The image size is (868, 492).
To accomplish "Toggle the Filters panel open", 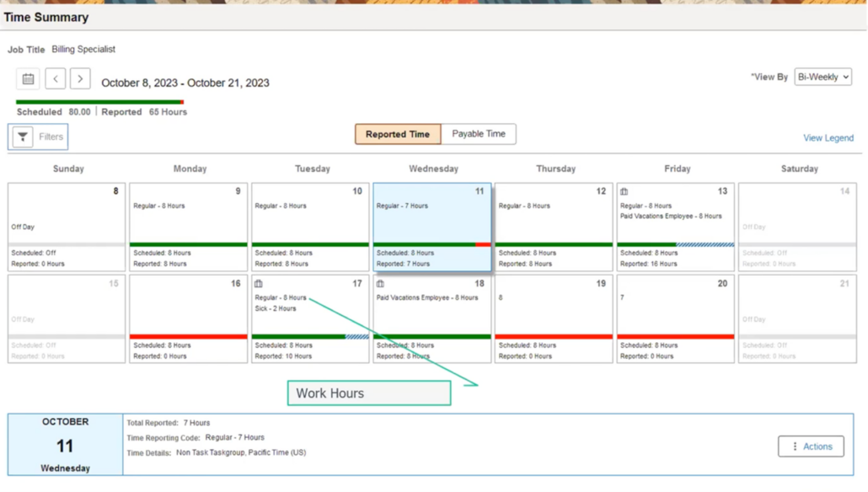I will coord(37,136).
